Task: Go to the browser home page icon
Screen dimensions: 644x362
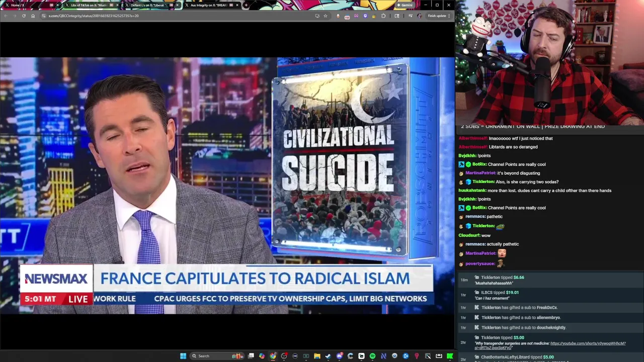Action: (x=33, y=16)
